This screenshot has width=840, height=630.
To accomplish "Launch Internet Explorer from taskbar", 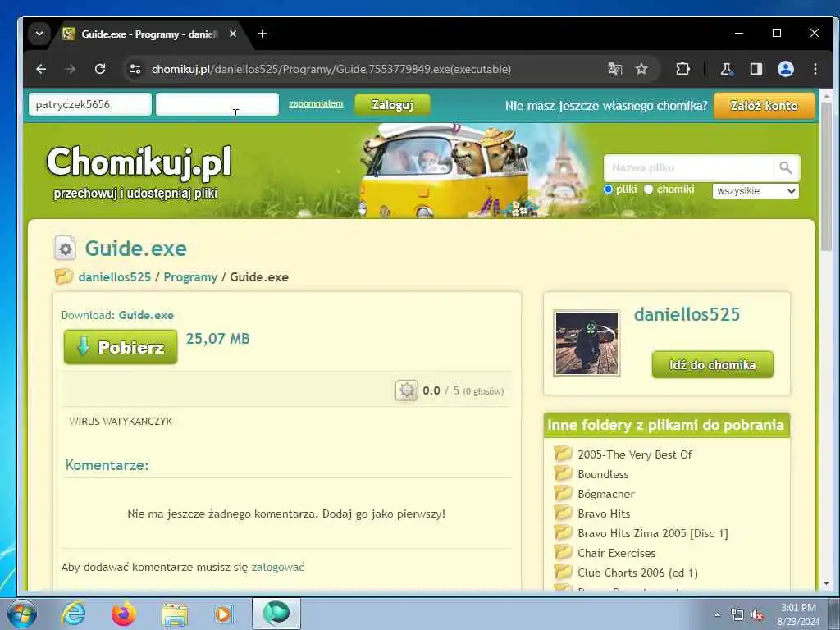I will (73, 614).
